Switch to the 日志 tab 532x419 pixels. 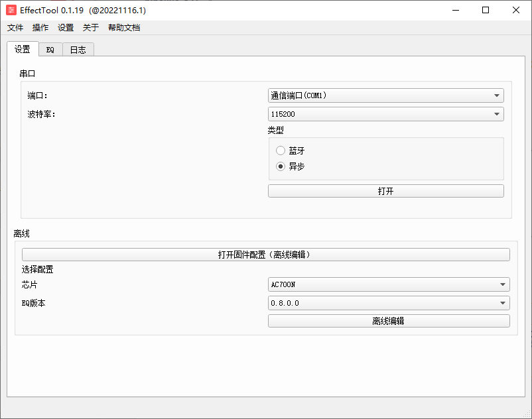[x=78, y=50]
